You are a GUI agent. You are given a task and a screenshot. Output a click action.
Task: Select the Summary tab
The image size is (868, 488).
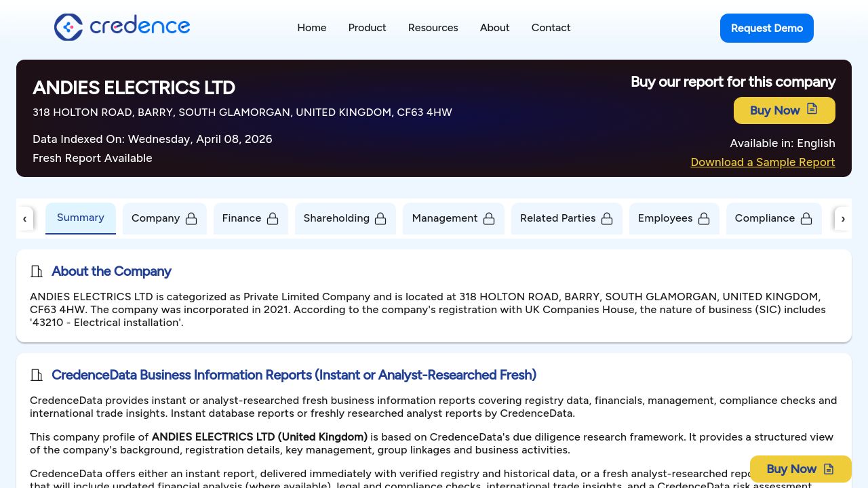[81, 218]
